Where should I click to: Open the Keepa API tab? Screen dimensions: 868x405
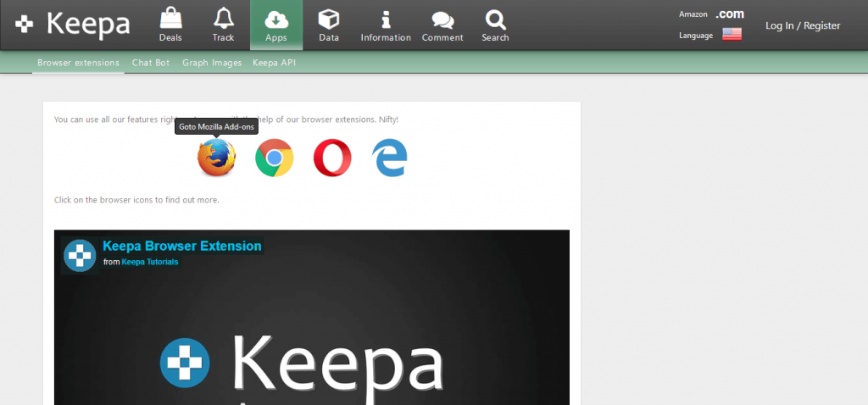point(274,63)
